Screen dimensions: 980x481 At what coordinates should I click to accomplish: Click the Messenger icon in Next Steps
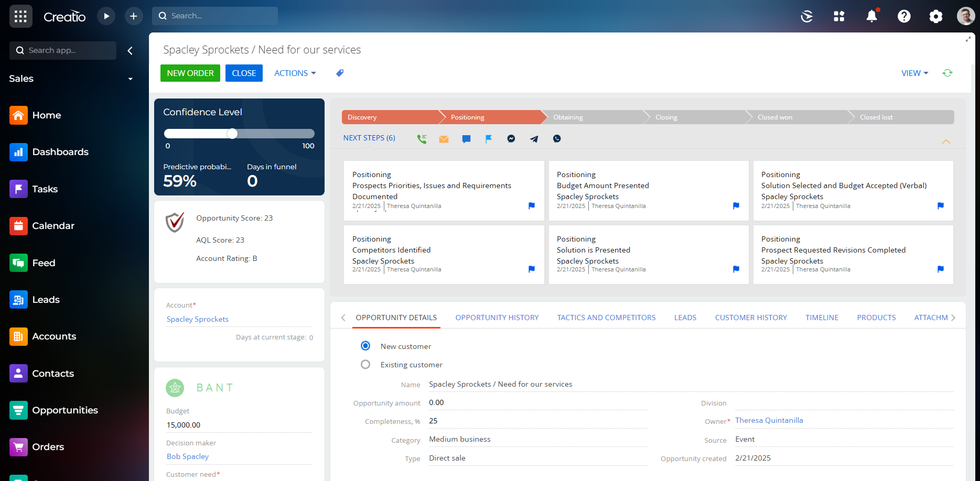point(511,139)
